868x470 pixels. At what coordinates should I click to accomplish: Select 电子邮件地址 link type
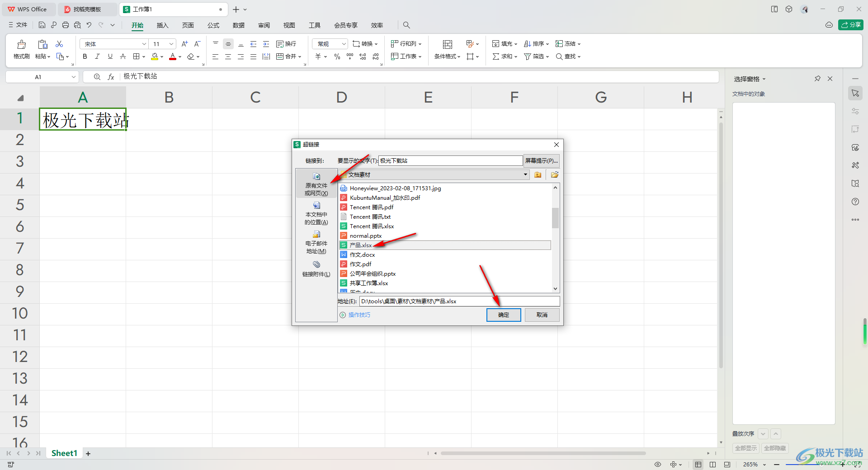click(x=316, y=242)
